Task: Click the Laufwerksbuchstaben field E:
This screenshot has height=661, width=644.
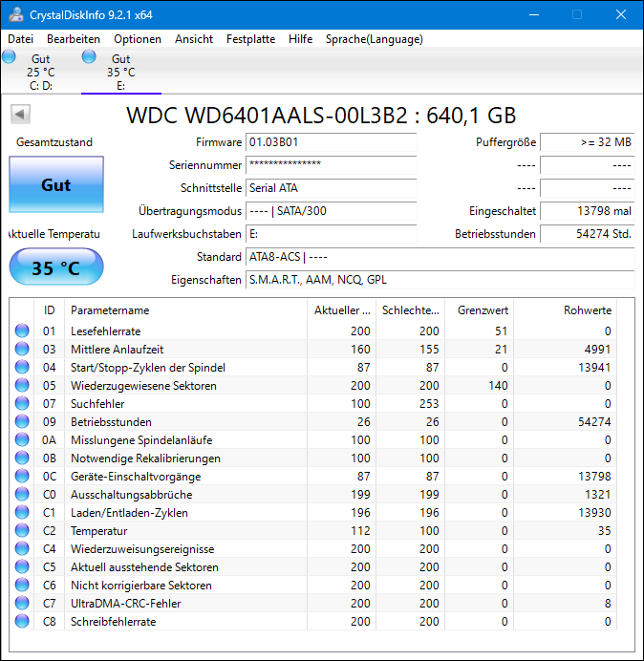Action: 331,234
